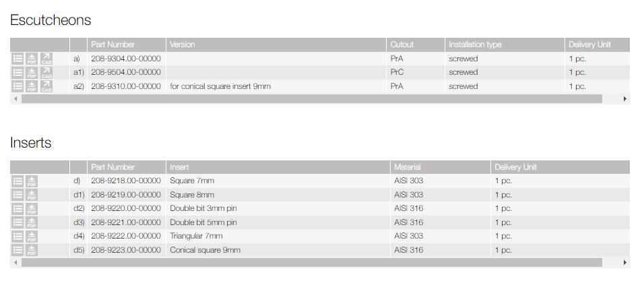Download PDF for Square 7mm insert
Screen dimensions: 644x281
[32, 181]
